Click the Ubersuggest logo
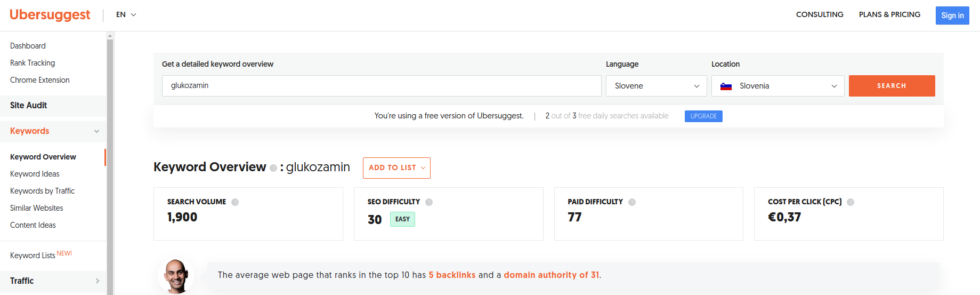The width and height of the screenshot is (980, 295). 50,15
